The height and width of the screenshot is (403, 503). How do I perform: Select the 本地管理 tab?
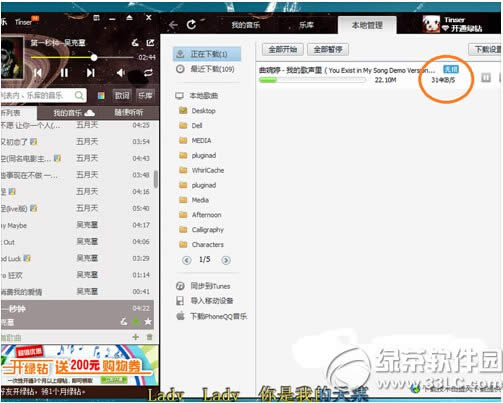(x=367, y=25)
